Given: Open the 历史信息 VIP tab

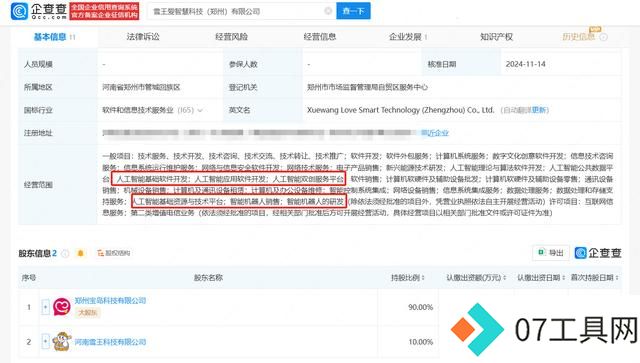Looking at the screenshot, I should (x=578, y=37).
